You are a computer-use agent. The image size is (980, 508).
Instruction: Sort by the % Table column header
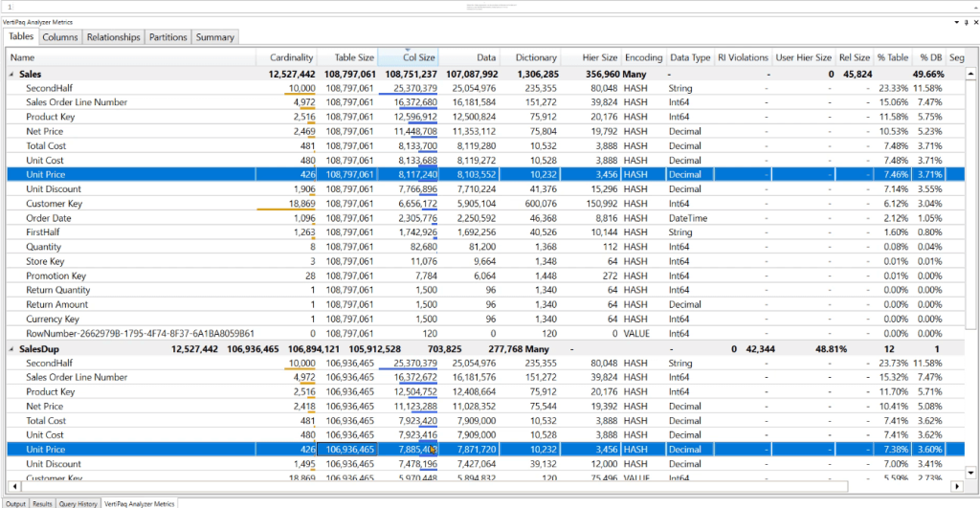(x=893, y=57)
